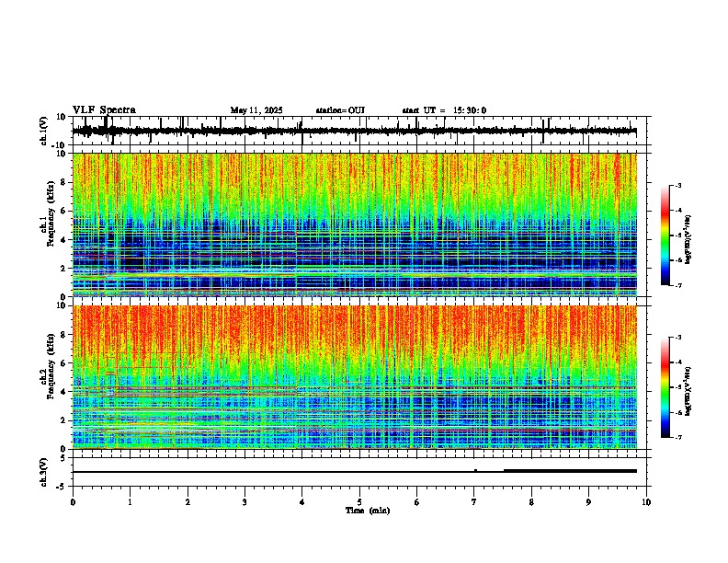The width and height of the screenshot is (728, 563).
Task: Click the color scale bar beside ch.2 spectrogram
Action: [665, 387]
